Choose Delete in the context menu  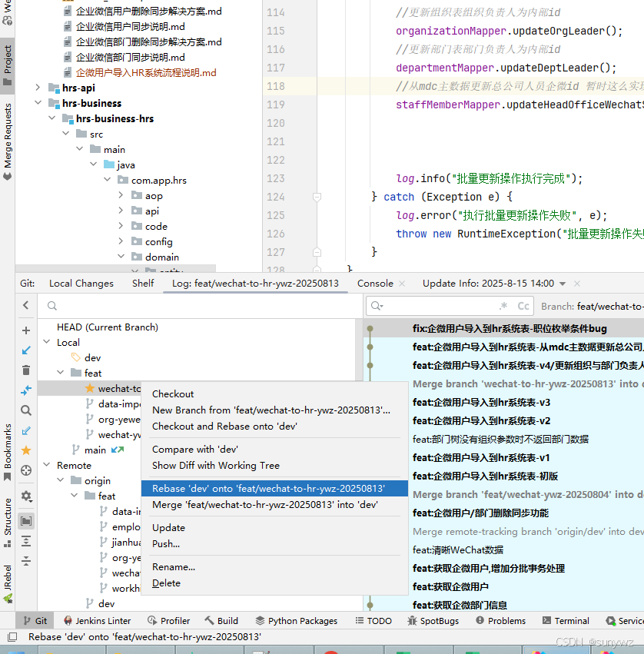tap(274, 583)
